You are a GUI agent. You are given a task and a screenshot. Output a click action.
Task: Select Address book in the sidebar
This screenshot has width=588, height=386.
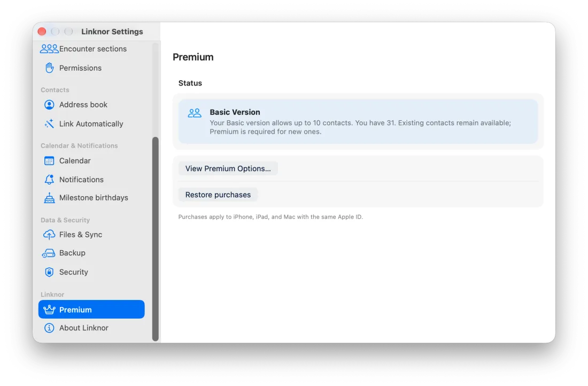click(x=91, y=105)
